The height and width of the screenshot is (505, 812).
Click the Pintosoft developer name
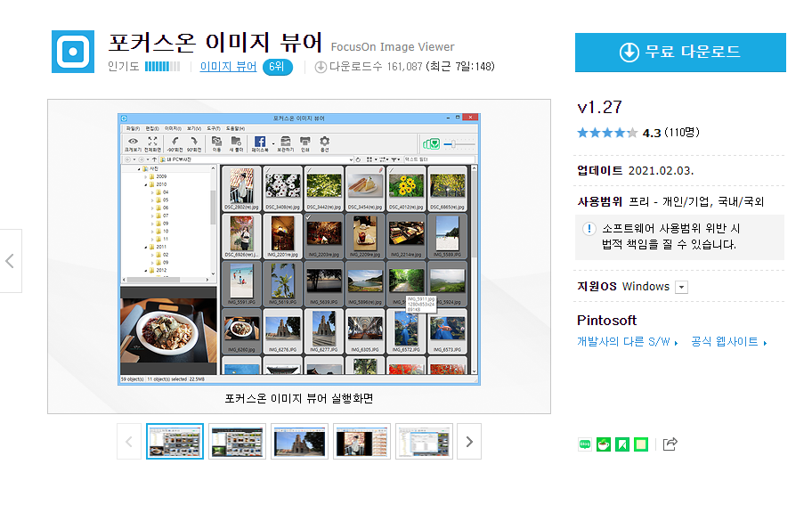coord(606,320)
